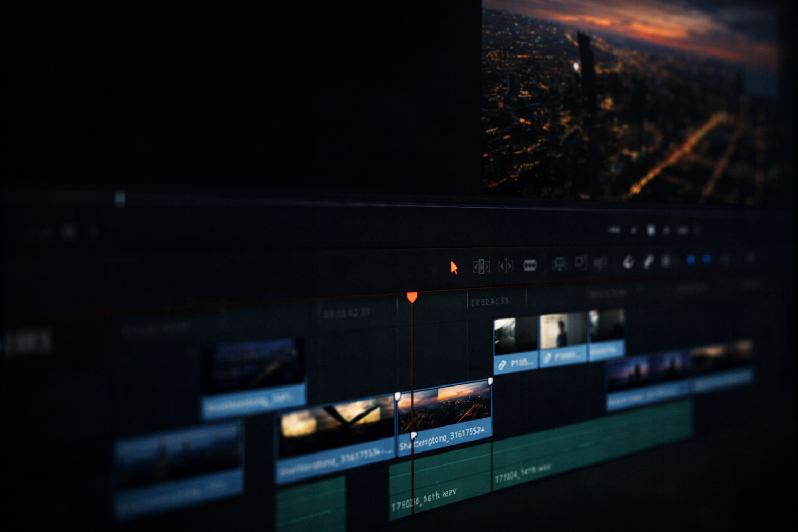Select the first P100 clip with link icon
This screenshot has width=798, height=532.
pos(516,344)
